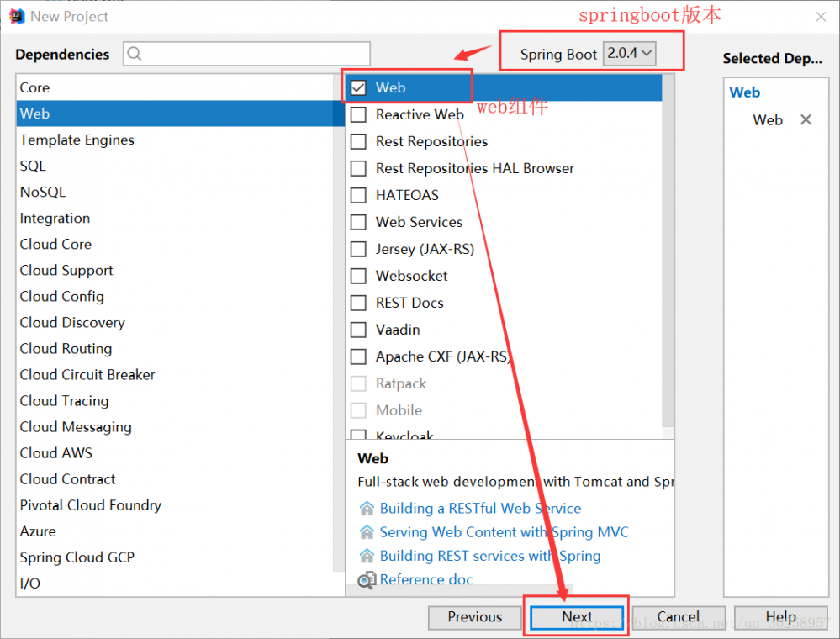Choose the Integration category
Viewport: 840px width, 639px height.
[175, 218]
